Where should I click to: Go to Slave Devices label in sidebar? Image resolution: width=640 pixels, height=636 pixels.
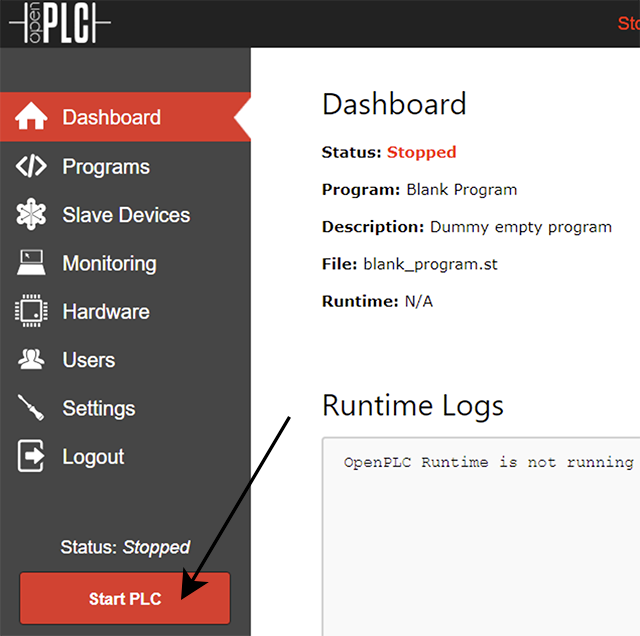point(126,215)
